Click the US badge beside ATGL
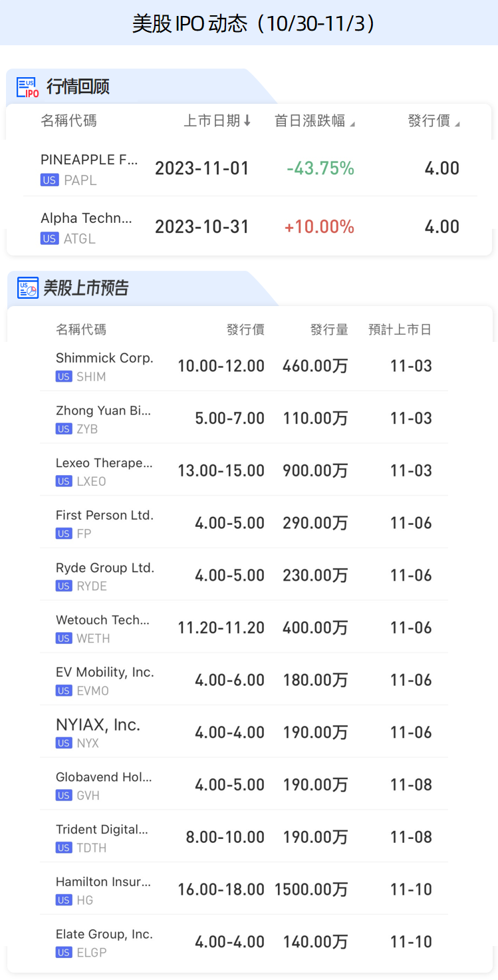This screenshot has width=498, height=980. click(x=49, y=239)
